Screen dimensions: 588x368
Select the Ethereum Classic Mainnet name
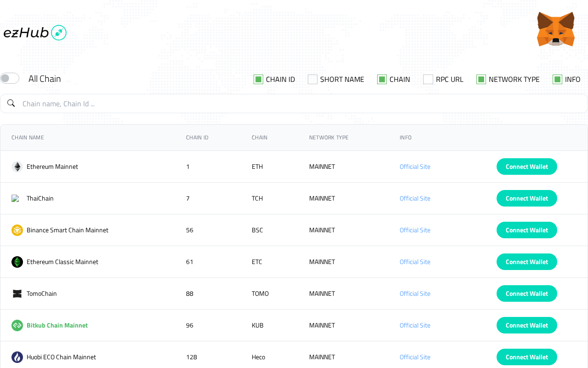click(x=62, y=262)
